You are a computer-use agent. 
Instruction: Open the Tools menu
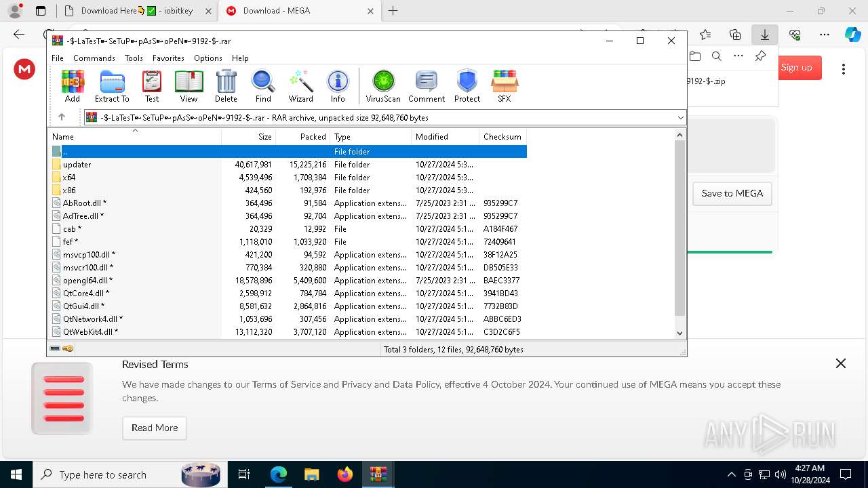click(134, 58)
